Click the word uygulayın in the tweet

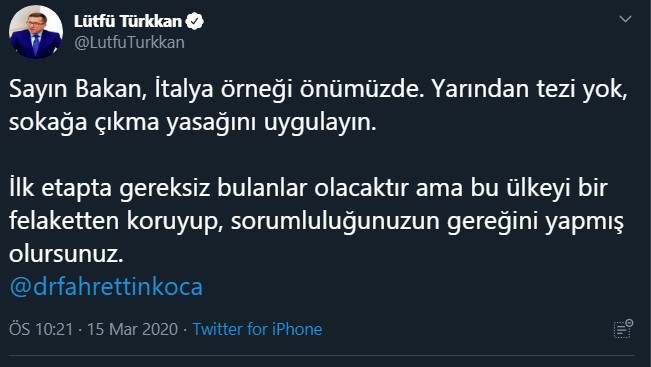[x=320, y=122]
